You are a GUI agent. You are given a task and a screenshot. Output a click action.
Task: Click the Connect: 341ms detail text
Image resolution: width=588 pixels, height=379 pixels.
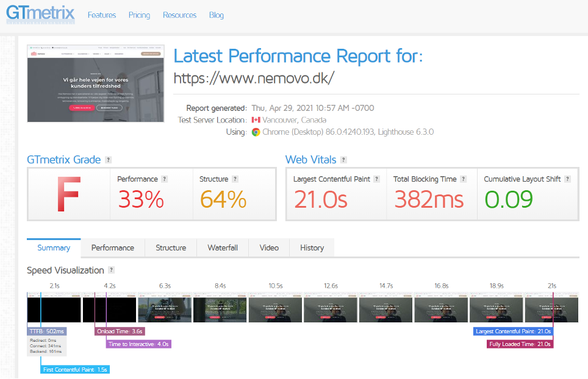point(45,346)
